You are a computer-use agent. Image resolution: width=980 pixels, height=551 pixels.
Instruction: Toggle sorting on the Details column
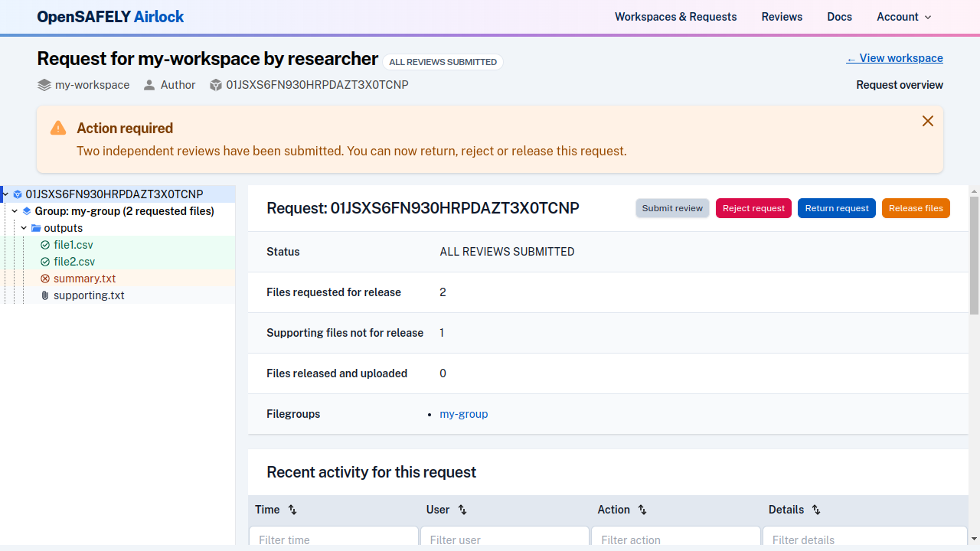click(816, 510)
